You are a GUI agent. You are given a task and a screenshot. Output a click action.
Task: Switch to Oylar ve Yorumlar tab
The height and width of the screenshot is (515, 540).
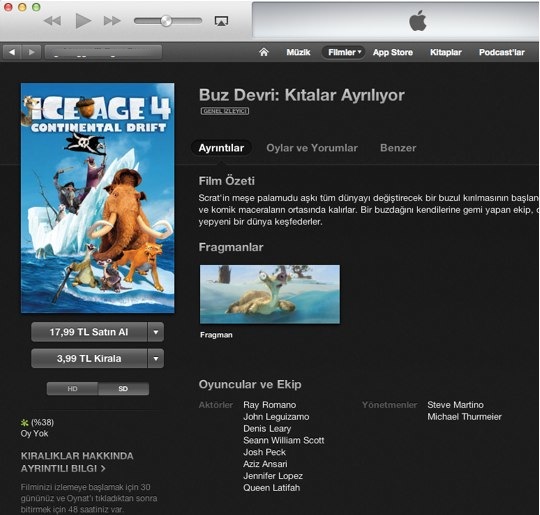tap(312, 148)
